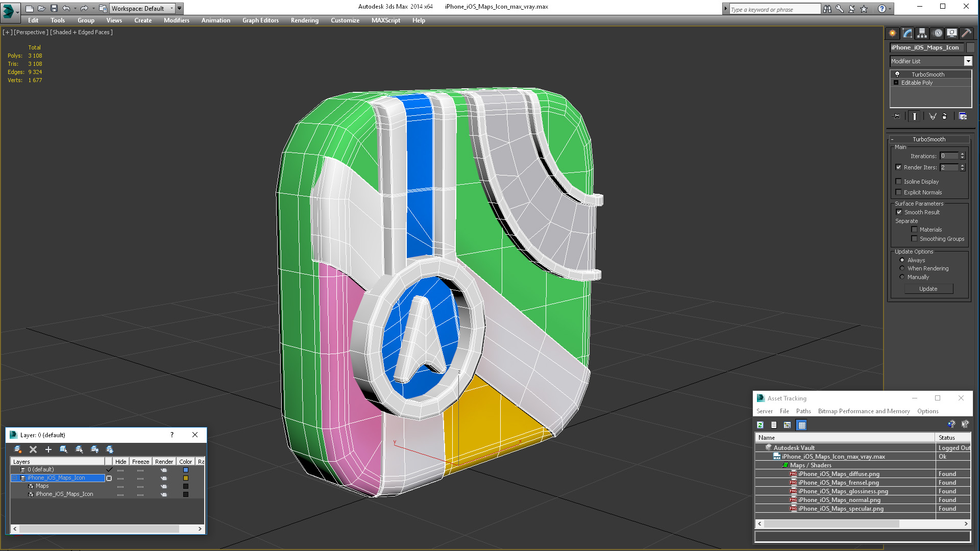Click Freeze/Unfreeze All Layers icon
Image resolution: width=980 pixels, height=551 pixels.
110,449
